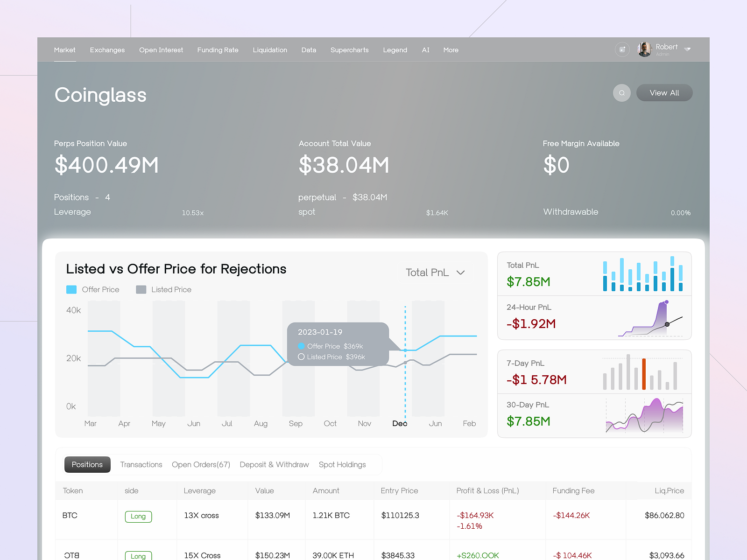Expand the Robert account dropdown arrow
This screenshot has height=560, width=747.
(687, 49)
